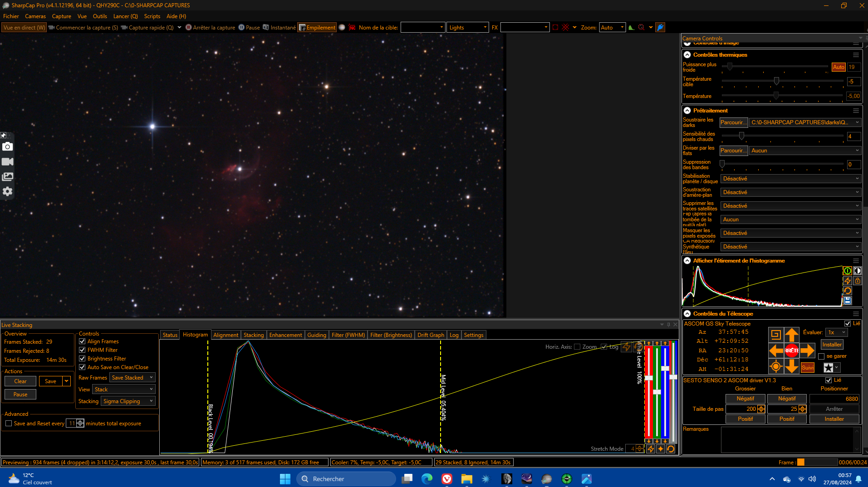Click the reset arrow icon below colour sliders
Viewport: 868px width, 487px height.
click(x=671, y=449)
